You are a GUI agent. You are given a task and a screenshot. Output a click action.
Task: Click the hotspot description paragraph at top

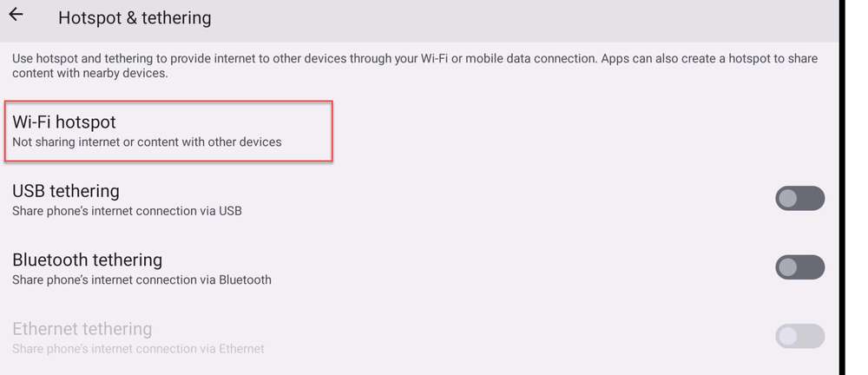(x=415, y=65)
